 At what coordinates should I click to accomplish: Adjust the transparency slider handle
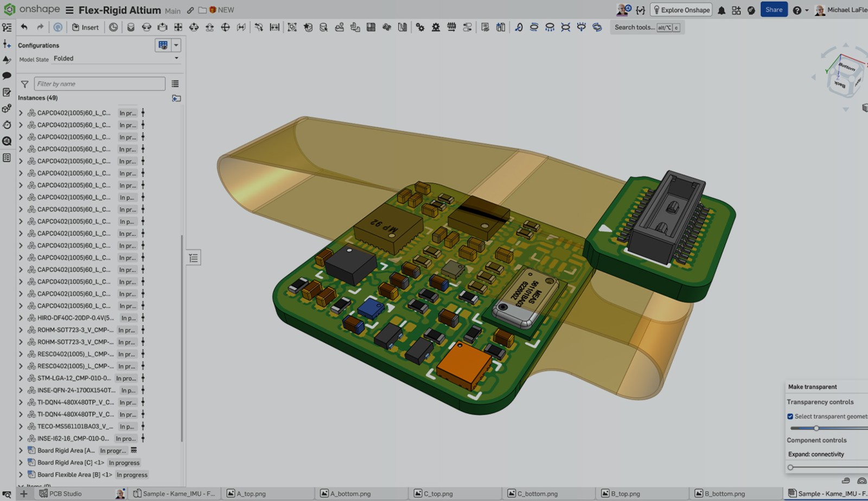click(816, 428)
